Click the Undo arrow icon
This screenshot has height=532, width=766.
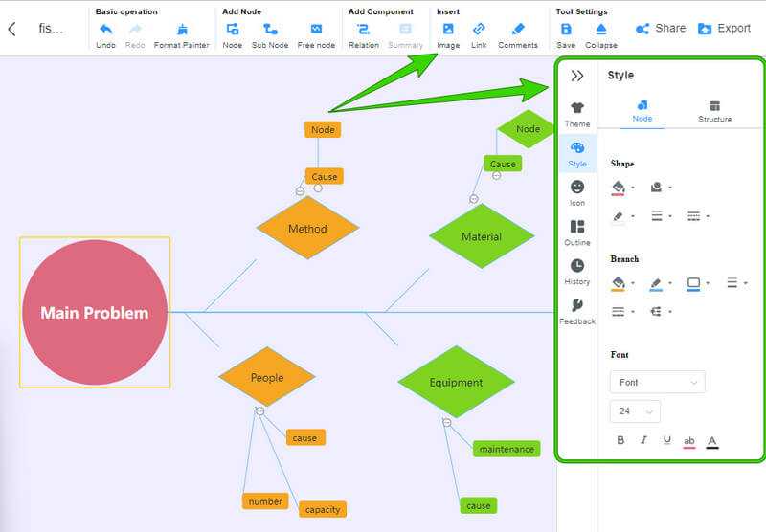[x=105, y=30]
